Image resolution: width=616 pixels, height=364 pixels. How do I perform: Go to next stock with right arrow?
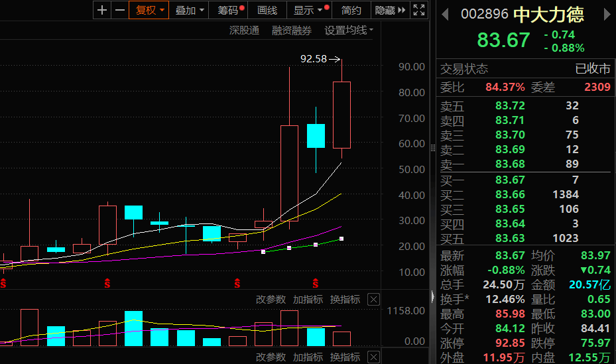(607, 15)
